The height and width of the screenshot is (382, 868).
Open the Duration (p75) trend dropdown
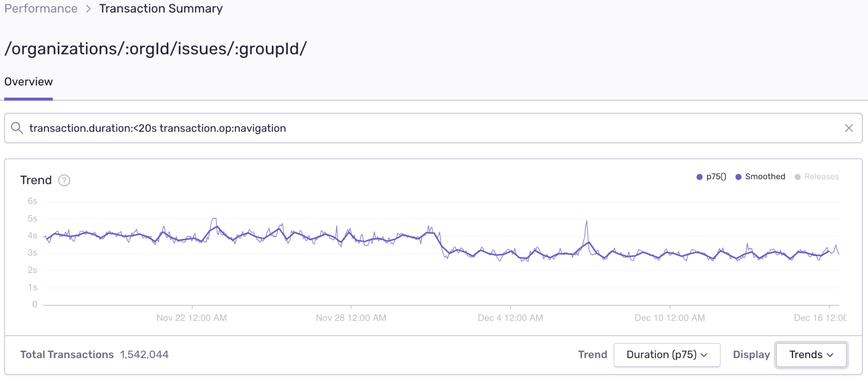tap(667, 355)
